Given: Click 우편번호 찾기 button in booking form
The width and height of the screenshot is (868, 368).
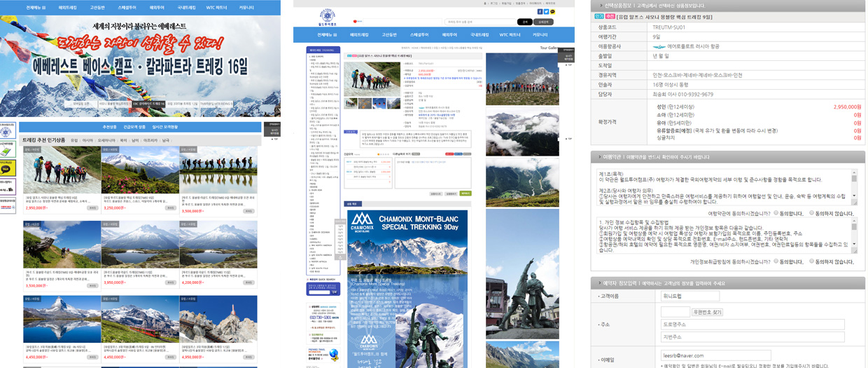Looking at the screenshot, I should pos(707,312).
